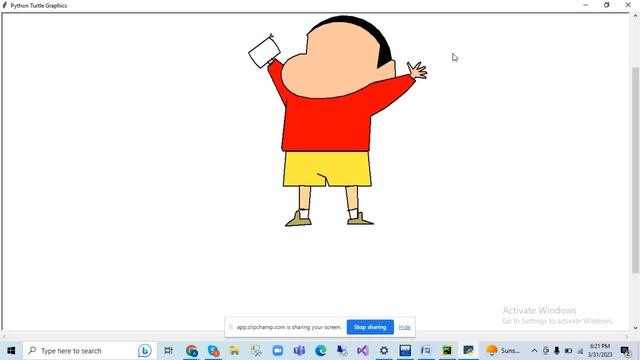The height and width of the screenshot is (360, 640).
Task: Open Microsoft Edge from the taskbar
Action: [320, 351]
